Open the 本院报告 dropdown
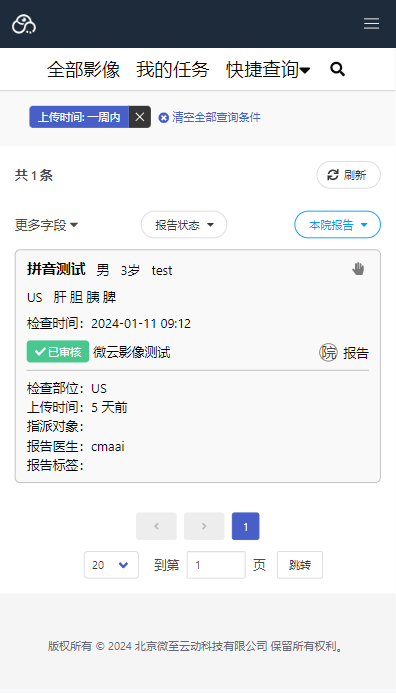This screenshot has height=693, width=396. click(x=338, y=225)
